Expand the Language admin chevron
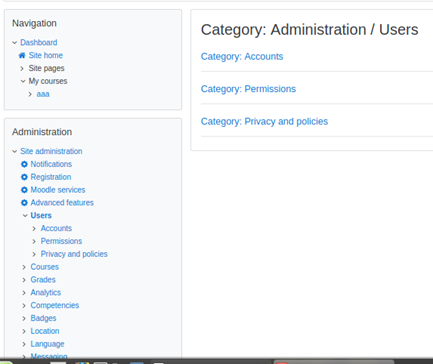This screenshot has width=433, height=364. pos(24,344)
